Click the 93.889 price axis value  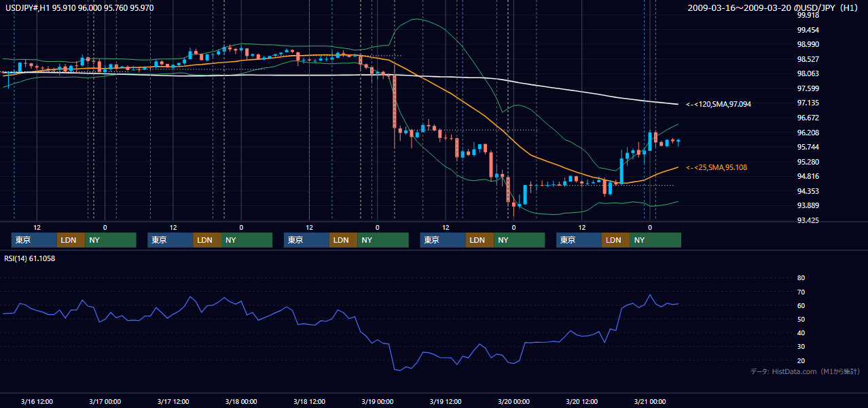pos(808,205)
